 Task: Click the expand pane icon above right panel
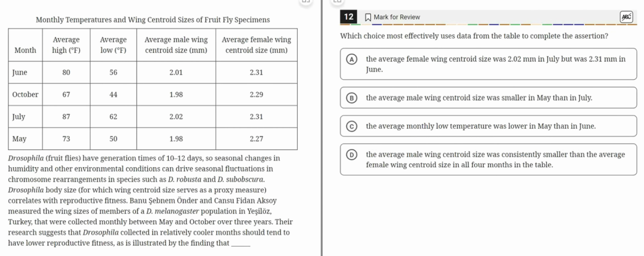pyautogui.click(x=336, y=1)
